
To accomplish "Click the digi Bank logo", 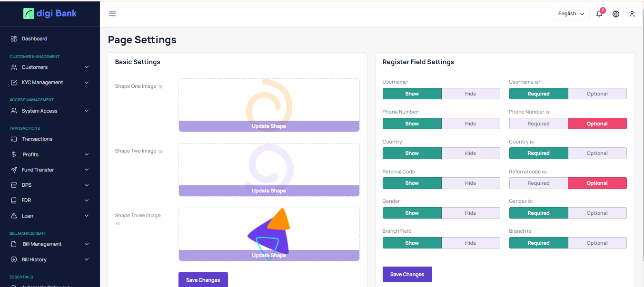I will 50,13.
